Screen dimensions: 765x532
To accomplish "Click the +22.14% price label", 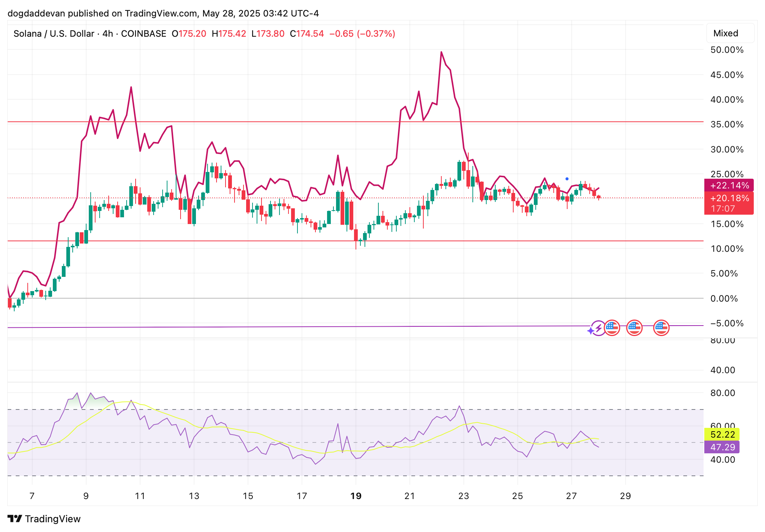I will pos(729,185).
